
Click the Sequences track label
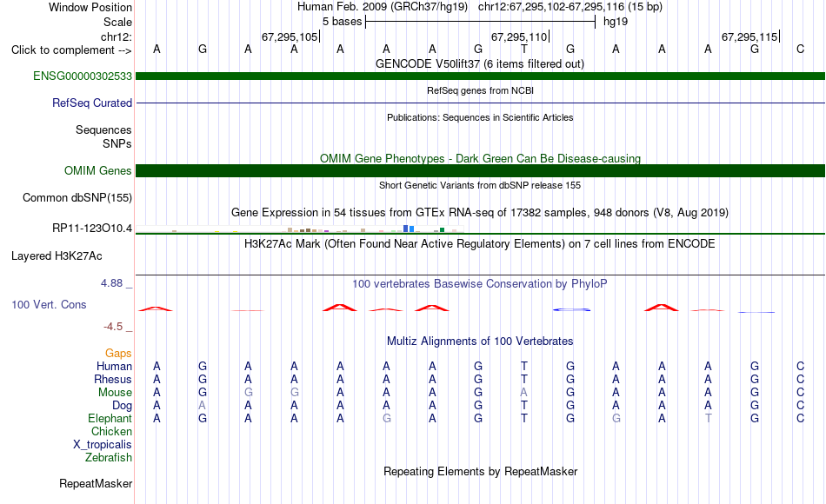pyautogui.click(x=103, y=129)
